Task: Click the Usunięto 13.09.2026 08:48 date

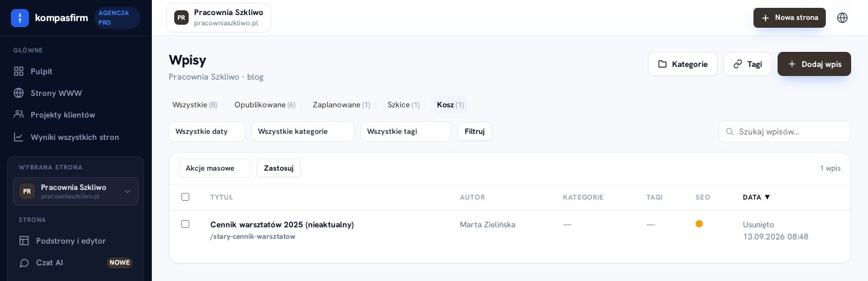Action: 776,230
